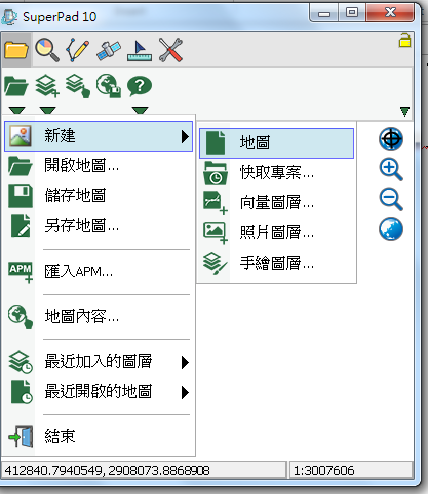428x494 pixels.
Task: Click the green help question mark icon
Action: click(x=139, y=86)
